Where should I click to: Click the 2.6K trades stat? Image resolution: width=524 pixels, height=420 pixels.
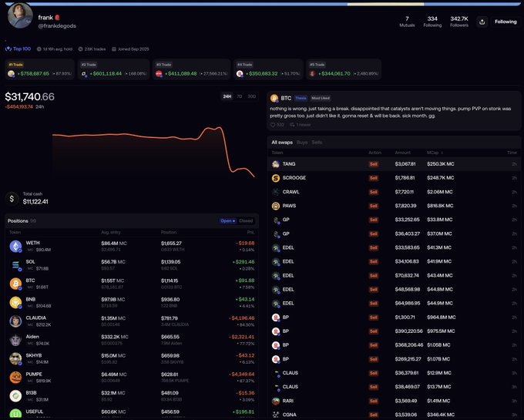[92, 49]
